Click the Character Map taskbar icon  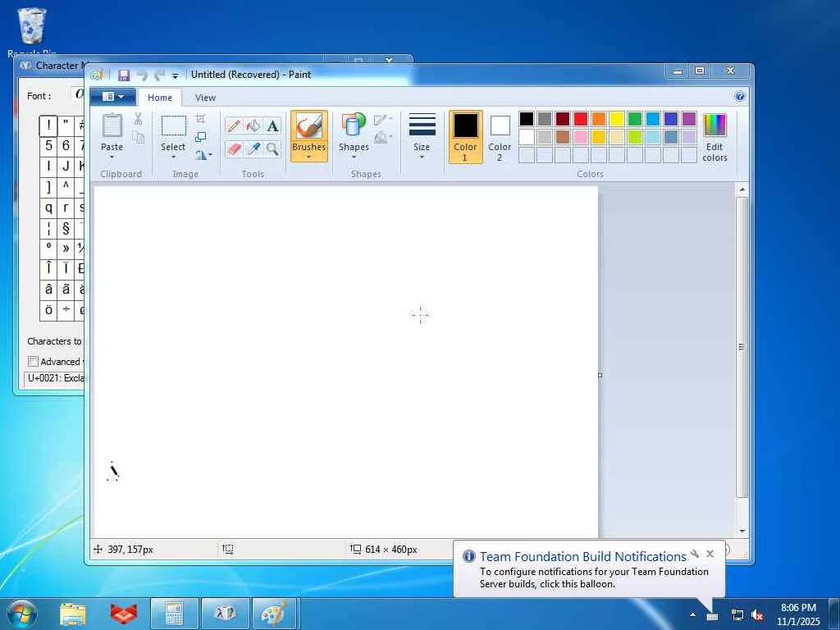click(x=225, y=614)
